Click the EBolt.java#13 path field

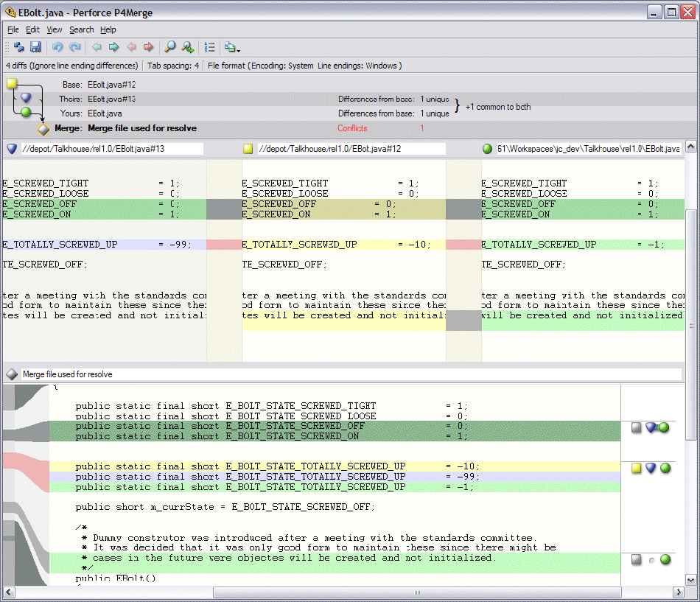[x=111, y=149]
